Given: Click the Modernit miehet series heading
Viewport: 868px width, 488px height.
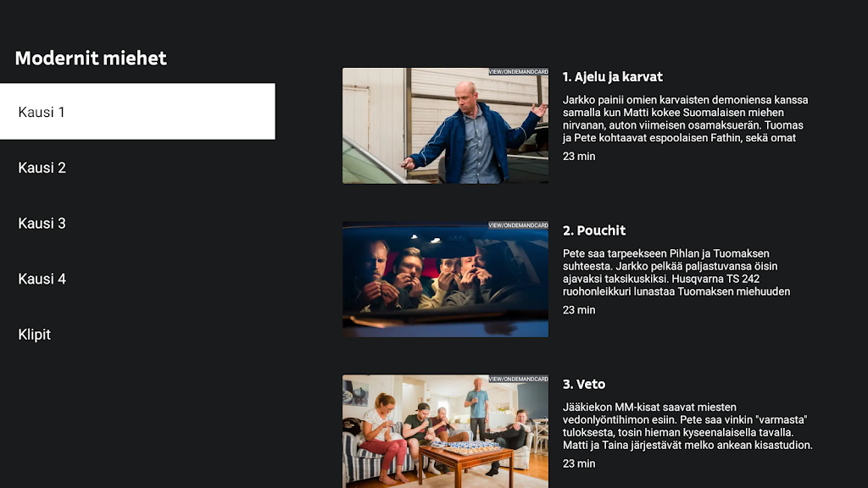Looking at the screenshot, I should (91, 58).
